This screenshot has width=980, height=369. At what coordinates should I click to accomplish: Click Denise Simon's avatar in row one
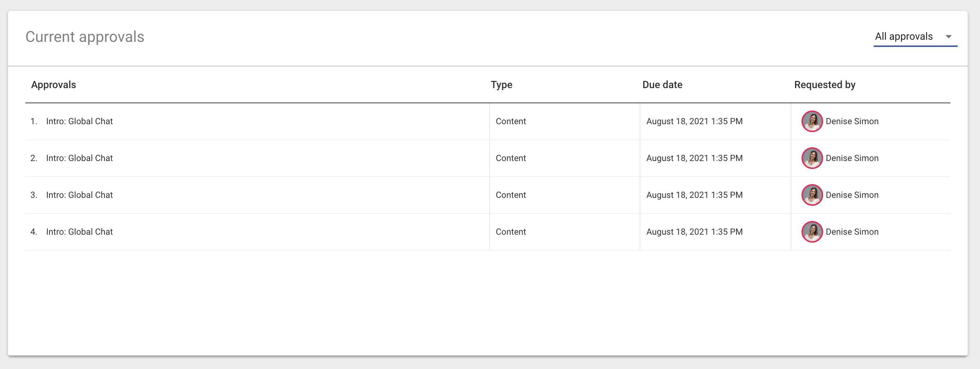[812, 121]
